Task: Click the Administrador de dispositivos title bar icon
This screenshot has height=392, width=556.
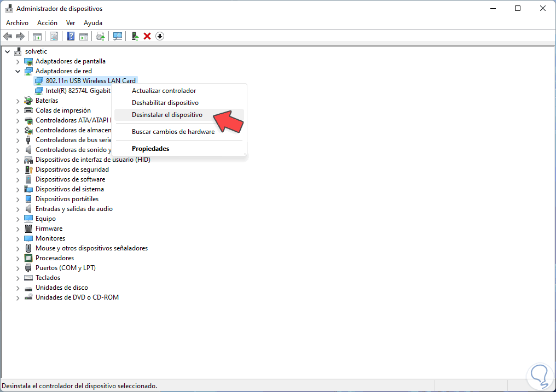Action: point(9,9)
